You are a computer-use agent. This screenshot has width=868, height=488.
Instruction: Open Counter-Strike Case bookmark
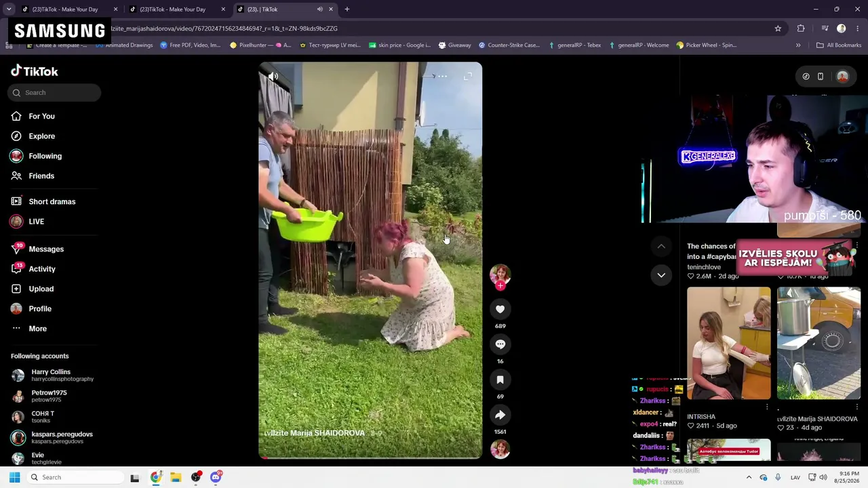pos(509,45)
